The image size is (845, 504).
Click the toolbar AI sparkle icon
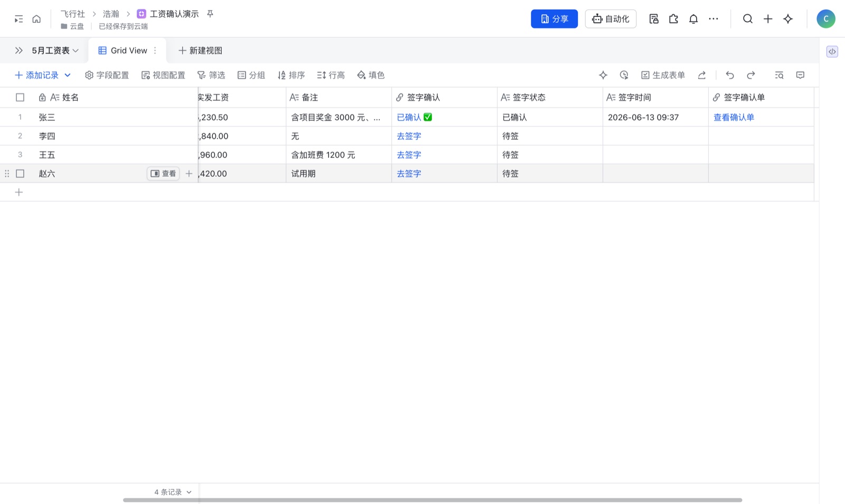coord(603,75)
